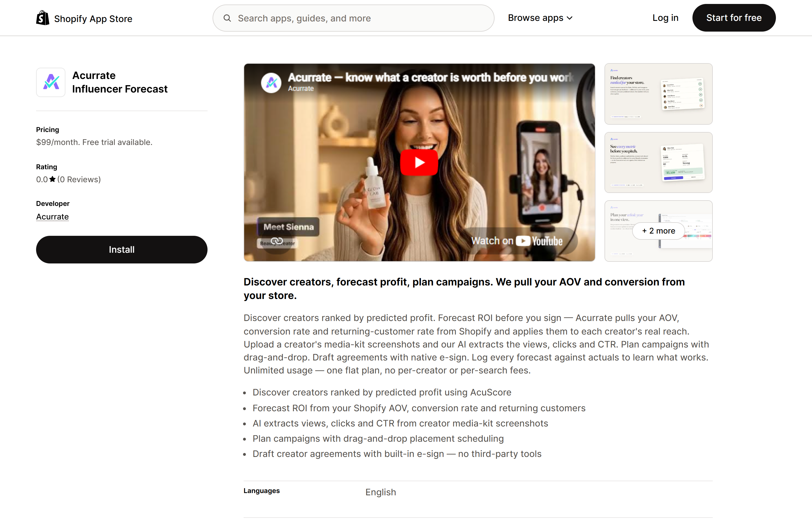Click the YouTube logo in the video

539,241
